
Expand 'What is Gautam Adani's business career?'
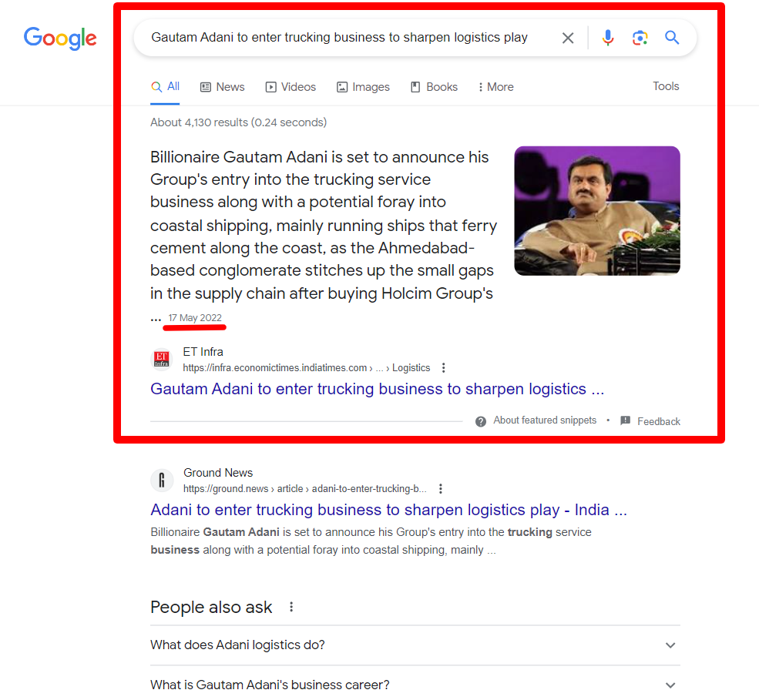coord(670,685)
